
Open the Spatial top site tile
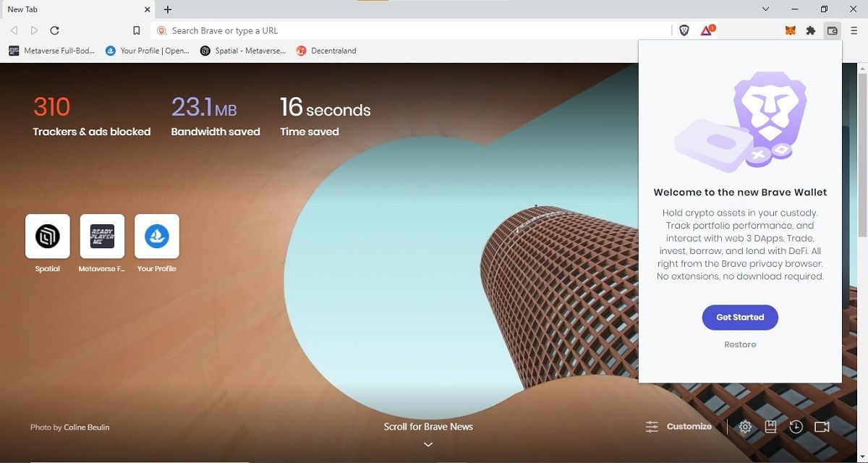click(x=48, y=237)
